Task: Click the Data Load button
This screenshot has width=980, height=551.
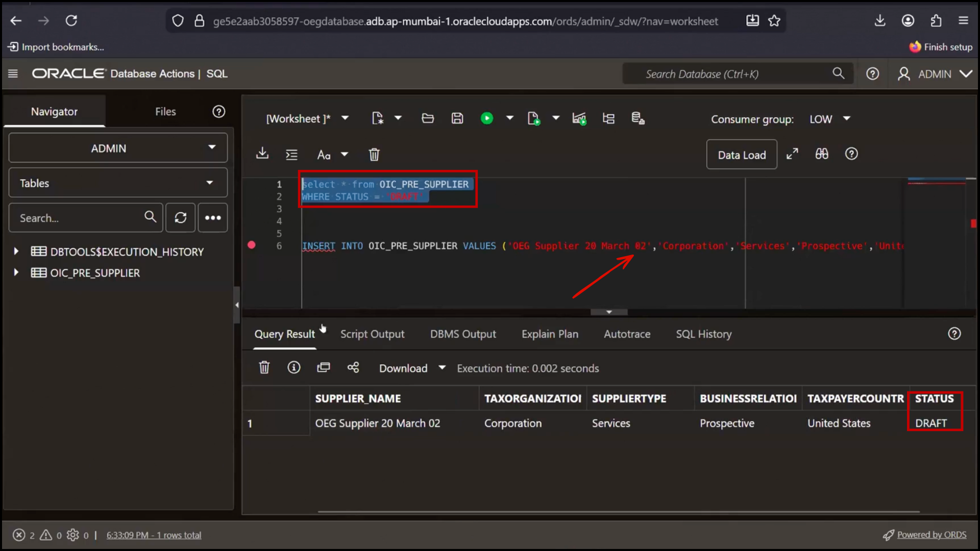Action: (x=742, y=155)
